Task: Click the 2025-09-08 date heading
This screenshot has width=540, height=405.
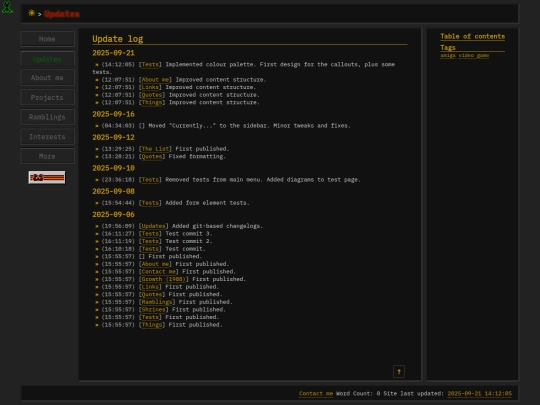Action: coord(113,191)
